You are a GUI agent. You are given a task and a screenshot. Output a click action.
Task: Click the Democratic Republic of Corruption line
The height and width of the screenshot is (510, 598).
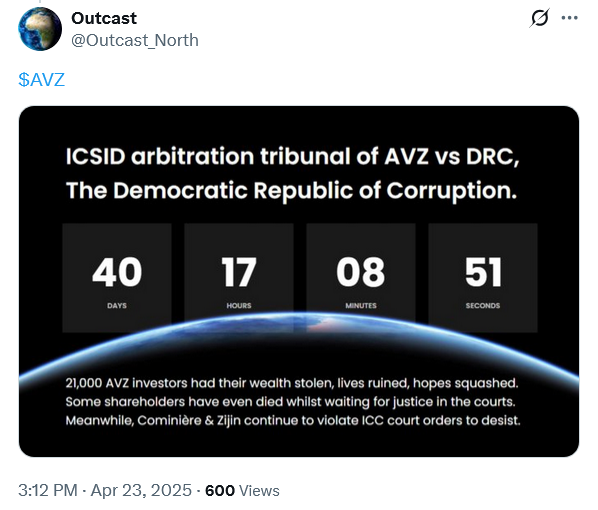[291, 190]
